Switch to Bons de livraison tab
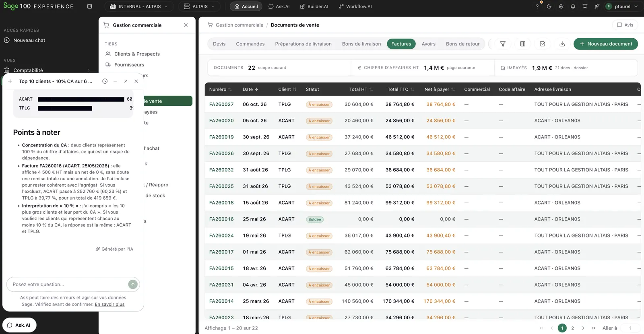This screenshot has width=644, height=334. point(361,44)
